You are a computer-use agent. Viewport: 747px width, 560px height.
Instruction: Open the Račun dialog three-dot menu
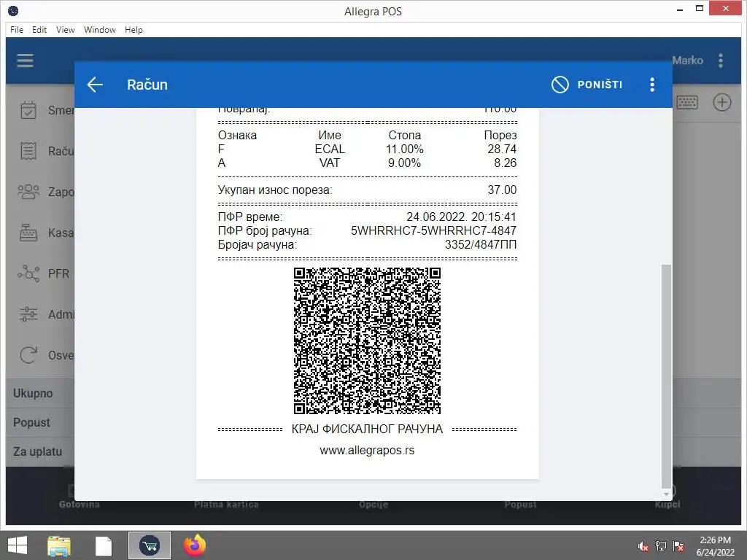click(652, 85)
